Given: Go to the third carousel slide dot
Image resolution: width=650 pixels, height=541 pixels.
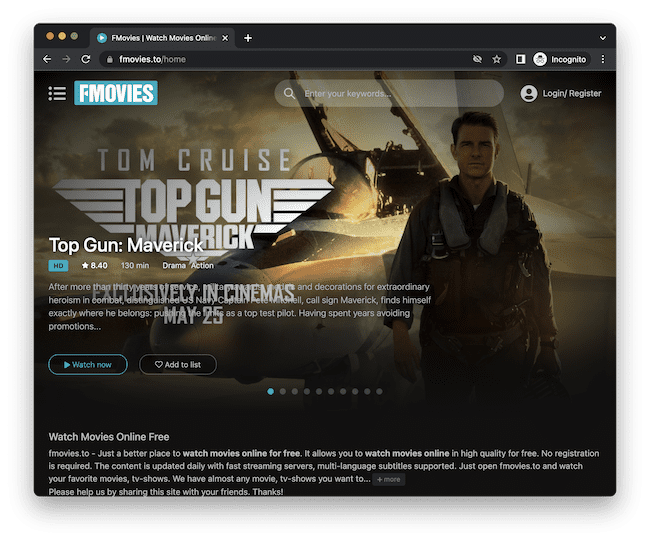Looking at the screenshot, I should click(295, 391).
